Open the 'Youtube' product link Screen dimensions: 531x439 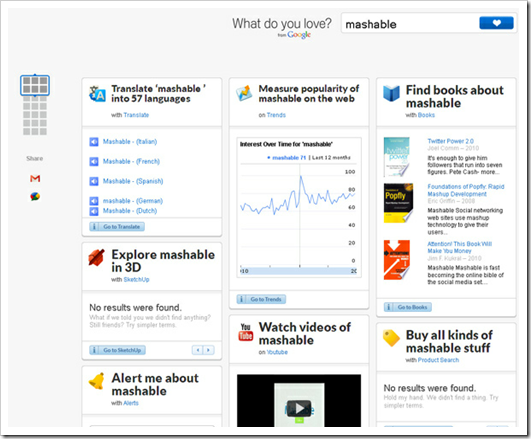point(277,352)
